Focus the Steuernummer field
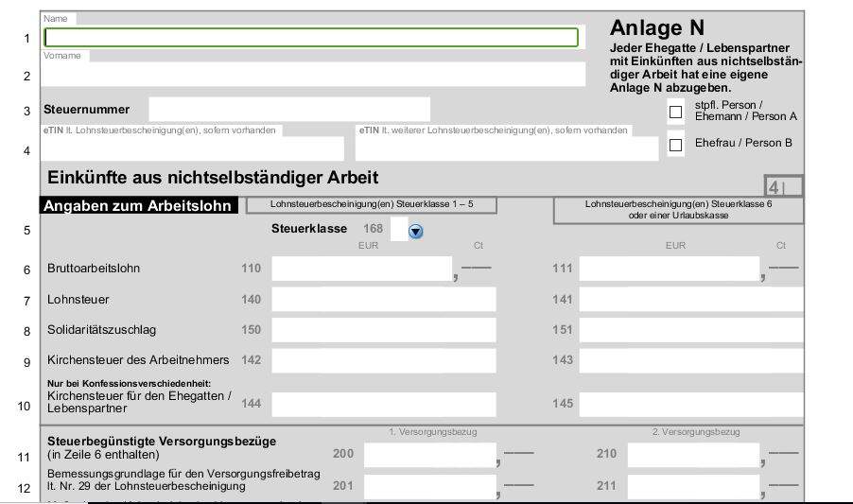Screen dimensions: 853x504 288,110
